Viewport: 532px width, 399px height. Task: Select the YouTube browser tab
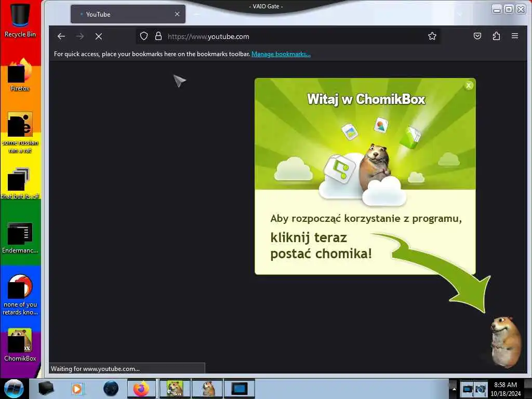click(x=128, y=14)
